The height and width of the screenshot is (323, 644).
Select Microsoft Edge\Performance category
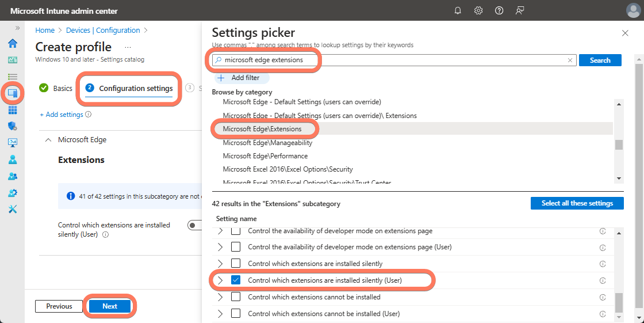tap(265, 156)
